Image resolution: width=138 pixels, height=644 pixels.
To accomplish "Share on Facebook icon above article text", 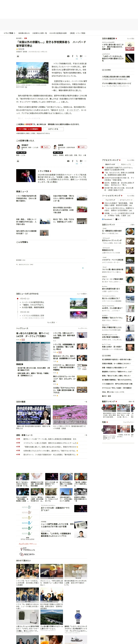I will (73, 56).
